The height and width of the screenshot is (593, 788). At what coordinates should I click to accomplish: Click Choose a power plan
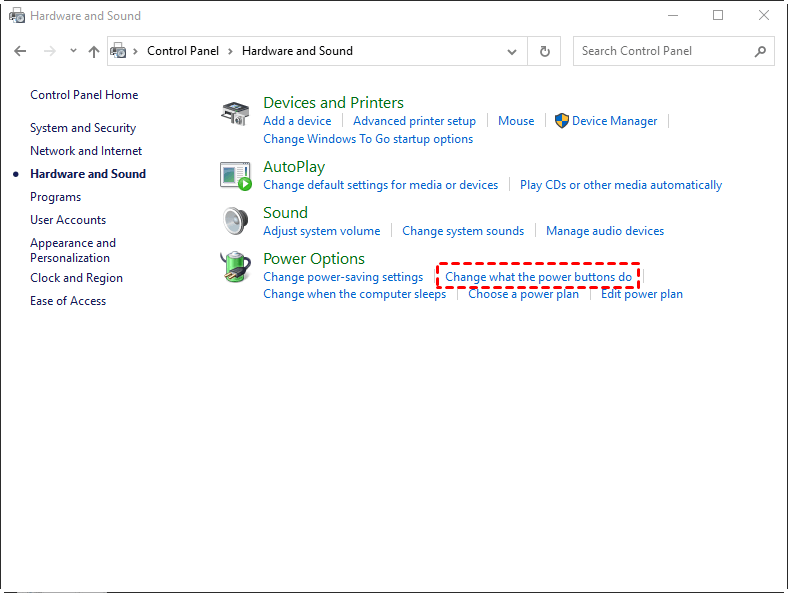(x=523, y=294)
